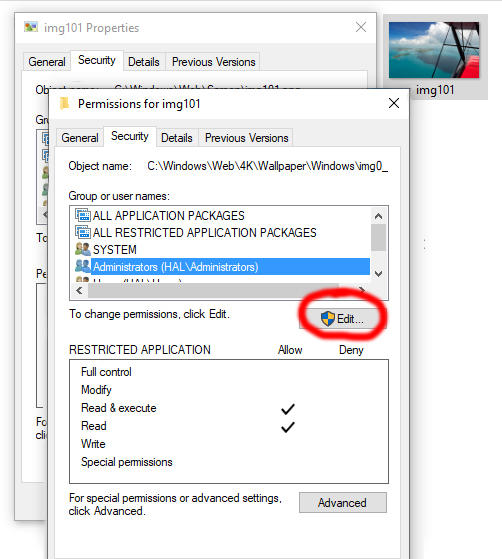Click the left arrow of the horizontal scrollbar
Viewport: 502px width, 559px height.
(x=79, y=291)
